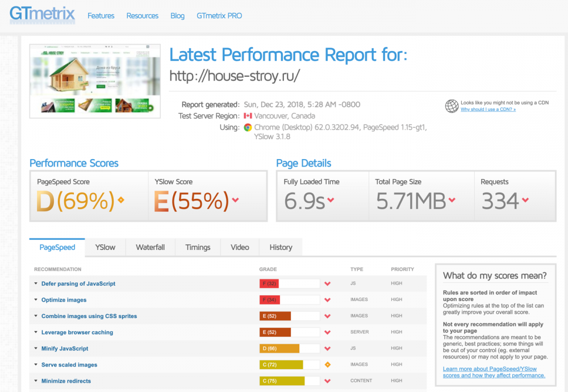The height and width of the screenshot is (392, 568).
Task: Click the C (75) grade bar
Action: point(290,381)
